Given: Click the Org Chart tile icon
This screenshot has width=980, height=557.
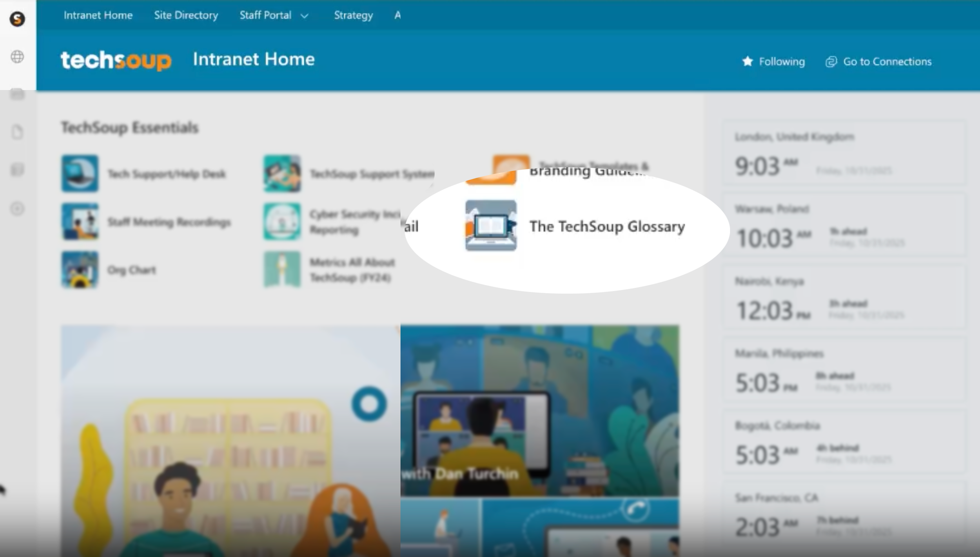Looking at the screenshot, I should 80,270.
